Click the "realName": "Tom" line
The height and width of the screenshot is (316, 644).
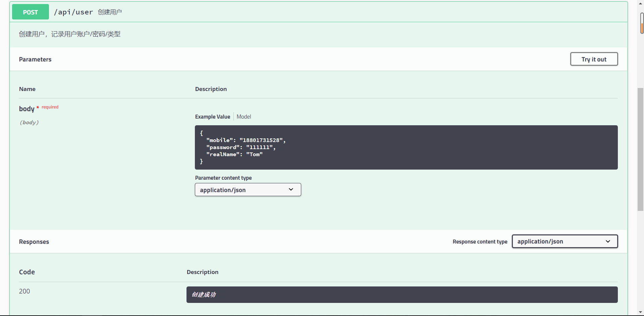tap(234, 154)
